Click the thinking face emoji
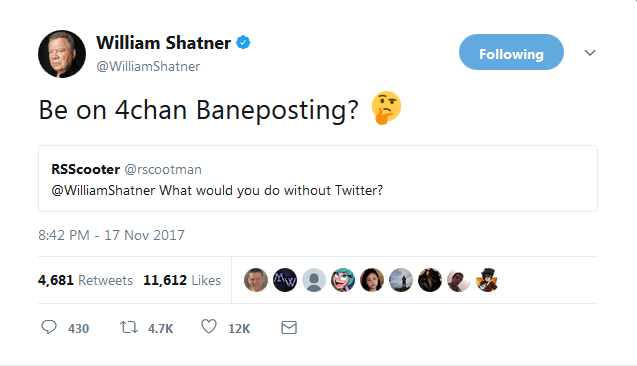The width and height of the screenshot is (637, 366). 386,108
